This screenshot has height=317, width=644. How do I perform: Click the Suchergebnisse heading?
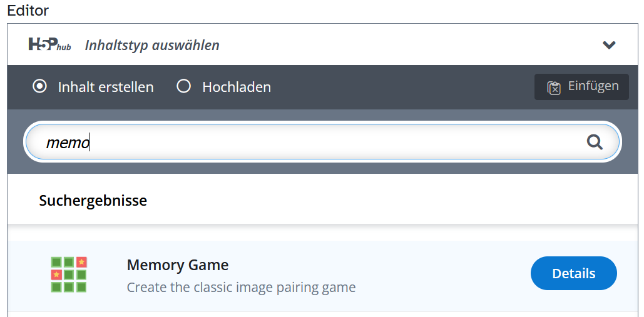pos(93,201)
